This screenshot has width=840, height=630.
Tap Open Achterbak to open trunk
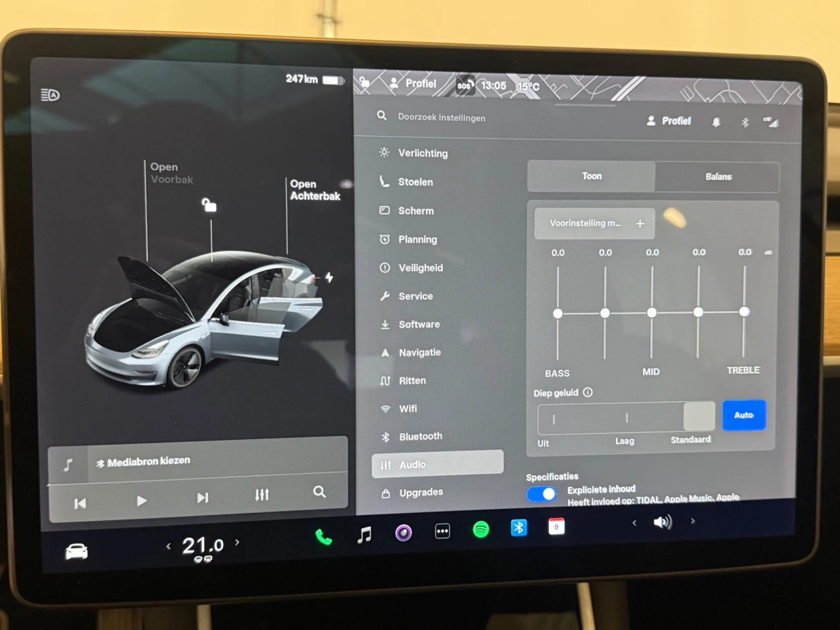tap(315, 190)
